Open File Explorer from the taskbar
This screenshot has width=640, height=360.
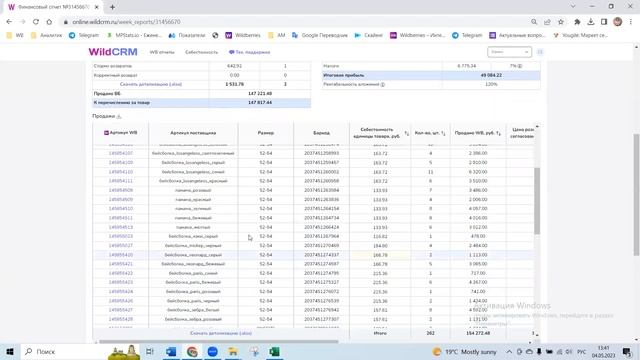pos(233,351)
